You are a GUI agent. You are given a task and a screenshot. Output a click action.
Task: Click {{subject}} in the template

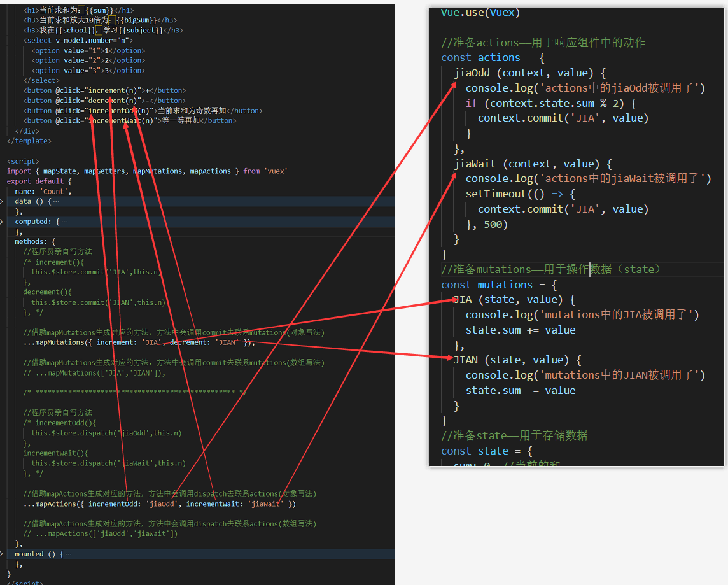(141, 30)
